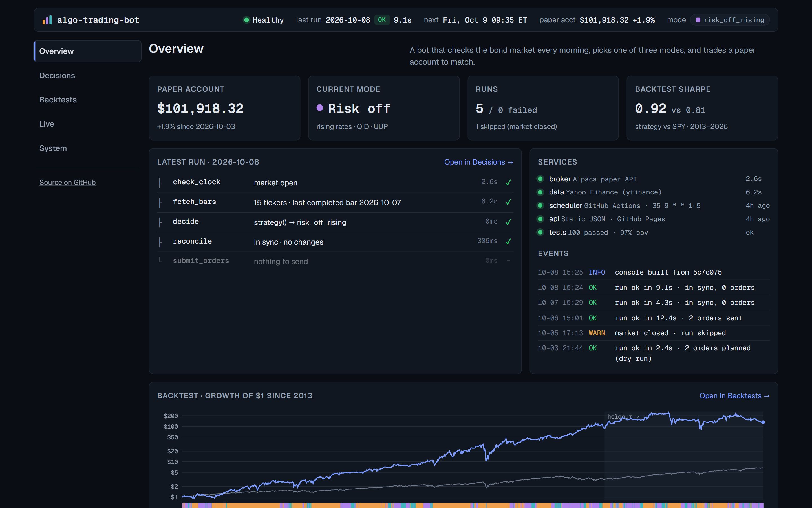Click the check_clock step row label
This screenshot has height=508, width=812.
coord(197,182)
